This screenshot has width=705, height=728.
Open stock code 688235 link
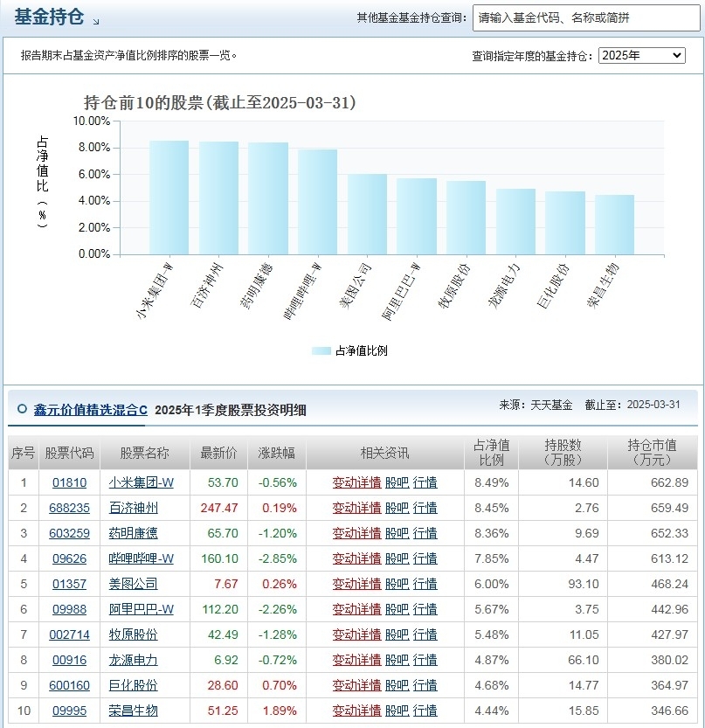70,509
